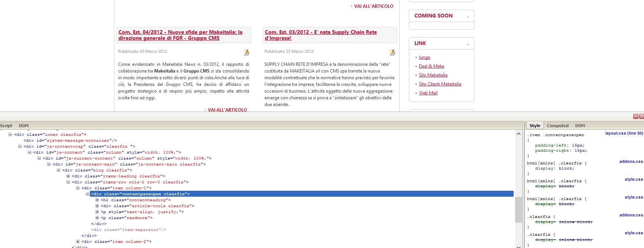Click the HTML panel scrollbar thumb
644x248 pixels.
[x=518, y=210]
